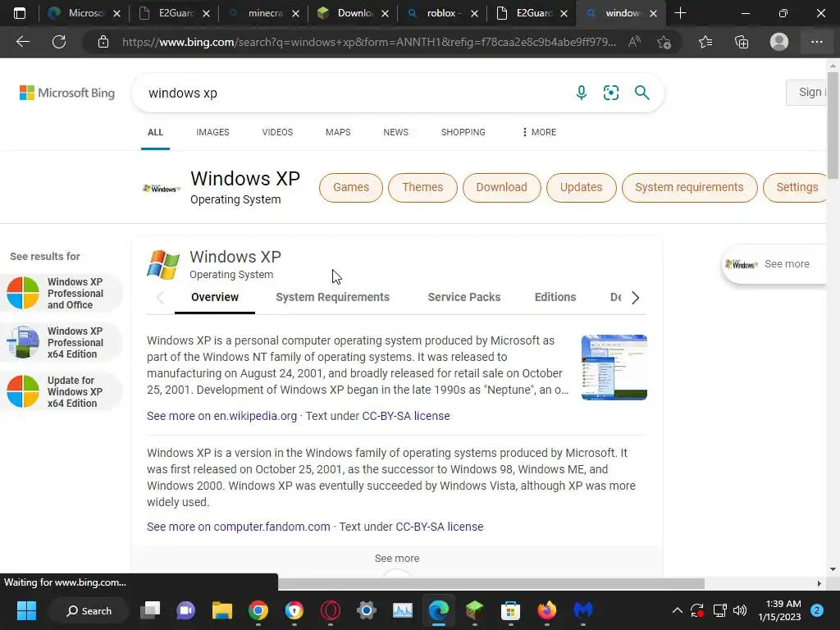Open visual search camera icon
The height and width of the screenshot is (630, 840).
pyautogui.click(x=610, y=93)
